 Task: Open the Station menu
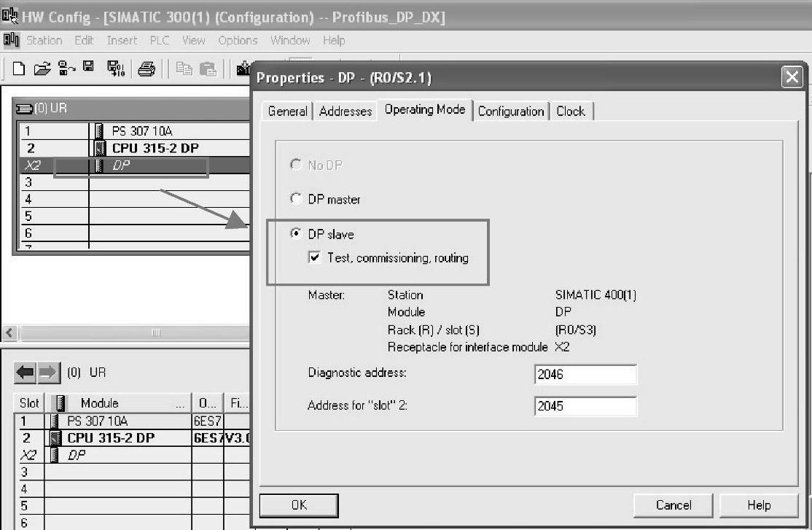(44, 40)
